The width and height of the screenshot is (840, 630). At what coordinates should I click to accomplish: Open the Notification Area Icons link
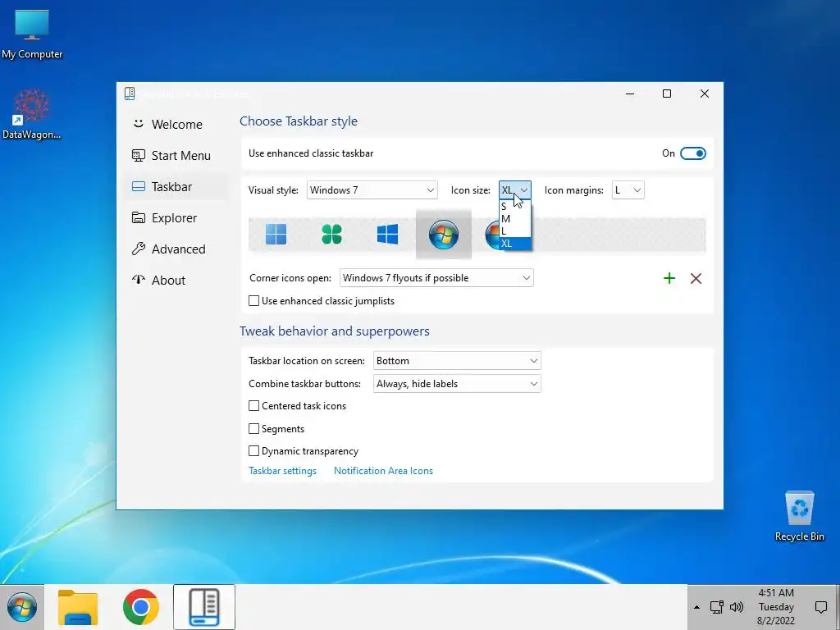point(383,470)
